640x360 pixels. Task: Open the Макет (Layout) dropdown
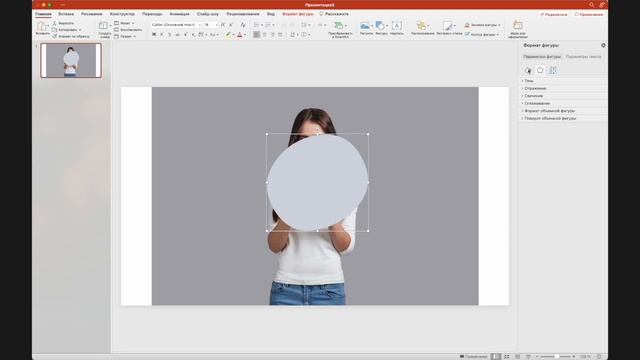point(124,23)
